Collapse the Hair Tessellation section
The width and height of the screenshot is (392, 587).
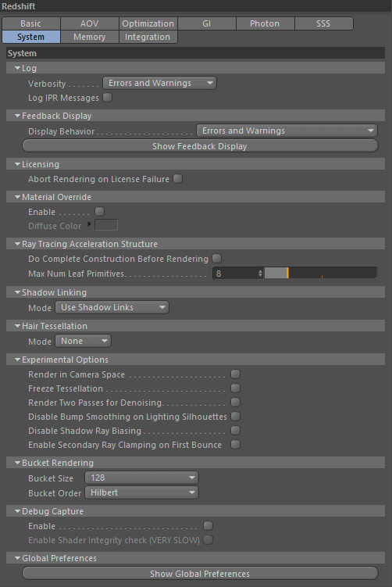click(17, 326)
